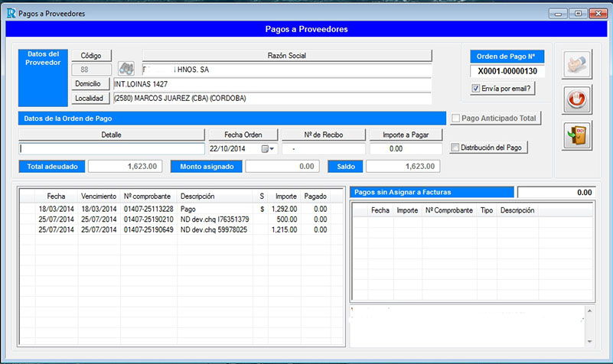Click into the Detalle text field
The width and height of the screenshot is (613, 364).
(x=112, y=149)
